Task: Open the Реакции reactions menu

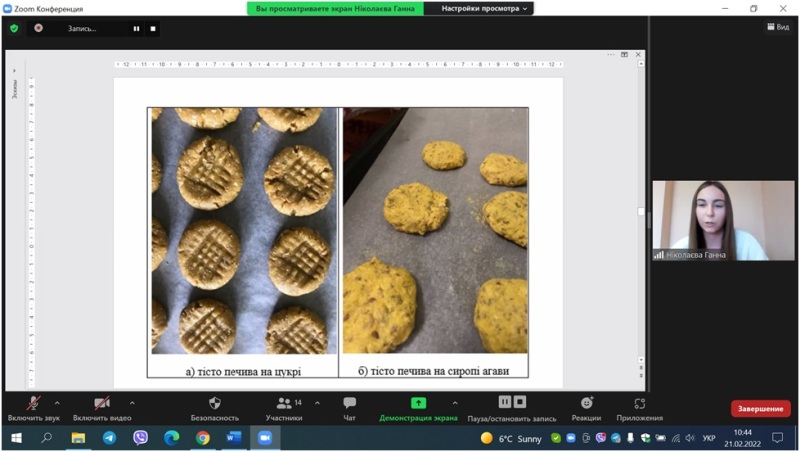Action: 586,409
